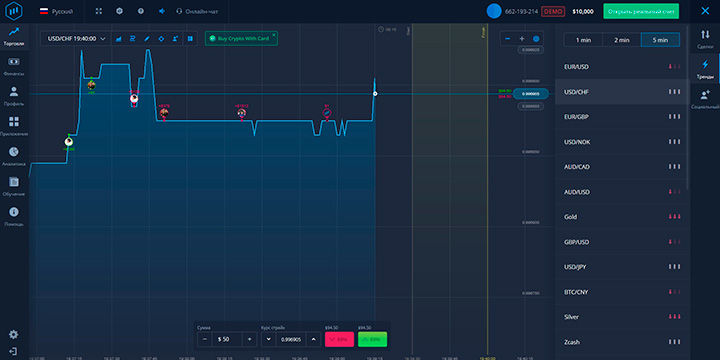Select the 1 min trends tab
The height and width of the screenshot is (360, 720).
coord(583,40)
